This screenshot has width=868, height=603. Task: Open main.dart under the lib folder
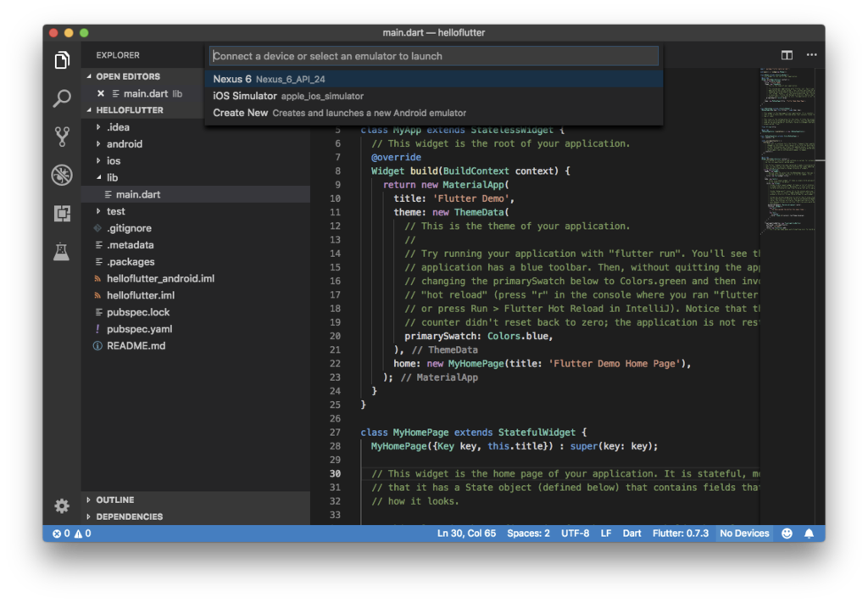click(196, 194)
